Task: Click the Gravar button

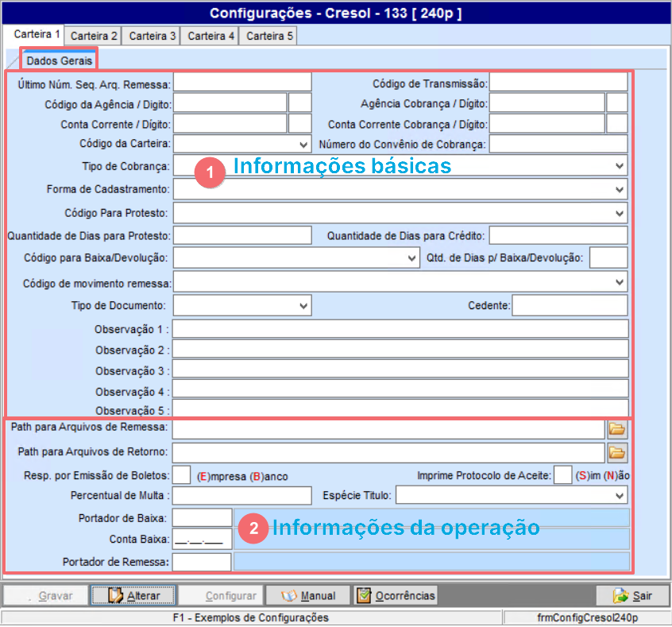Action: [x=46, y=595]
